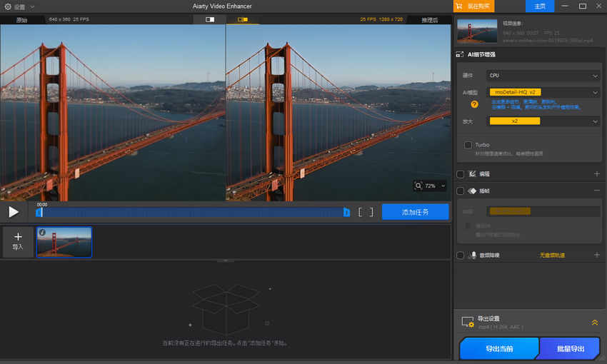607x364 pixels.
Task: Click the shopping cart buy-now button
Action: [473, 6]
